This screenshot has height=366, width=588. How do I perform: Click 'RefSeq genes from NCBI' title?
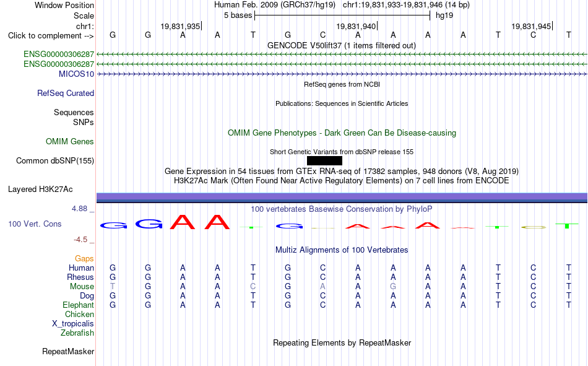pyautogui.click(x=342, y=84)
